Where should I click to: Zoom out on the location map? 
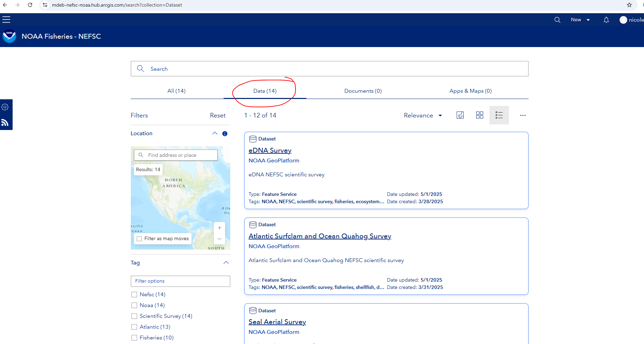219,239
